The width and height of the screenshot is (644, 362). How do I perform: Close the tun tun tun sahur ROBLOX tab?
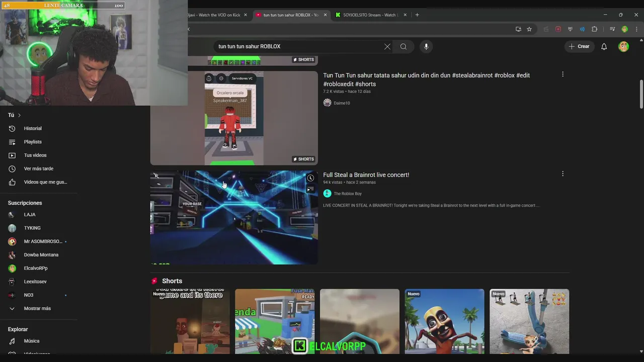coord(325,15)
